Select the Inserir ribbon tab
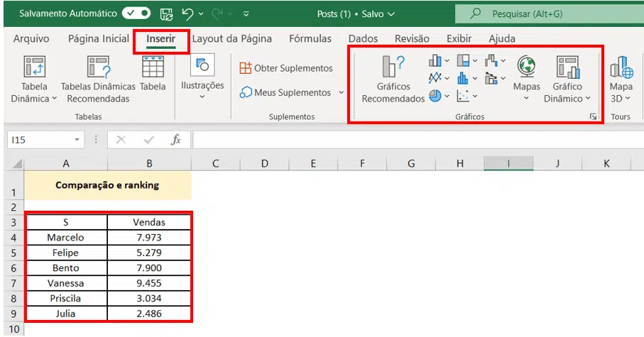The width and height of the screenshot is (644, 337). point(161,38)
